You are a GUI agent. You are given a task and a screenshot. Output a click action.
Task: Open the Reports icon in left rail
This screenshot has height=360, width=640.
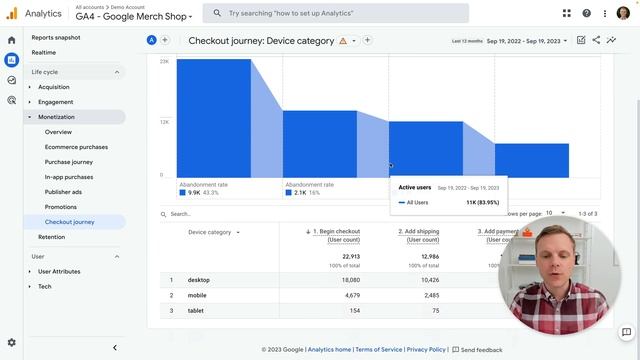11,60
